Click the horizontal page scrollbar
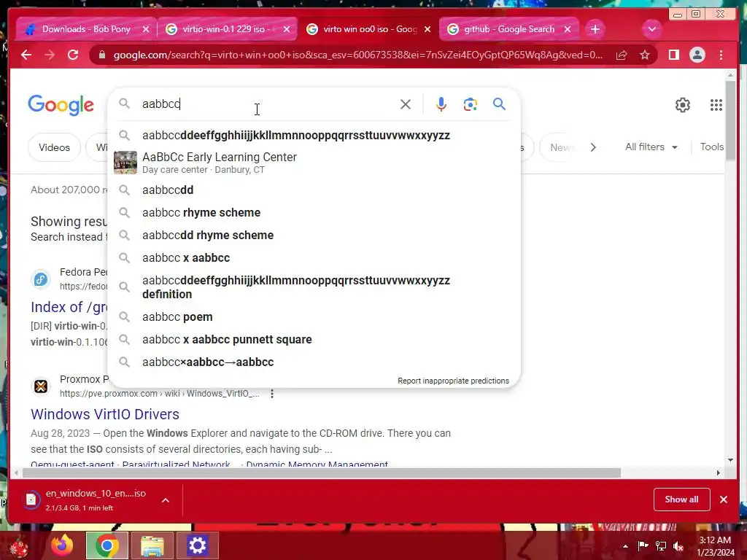747x560 pixels. pyautogui.click(x=322, y=472)
